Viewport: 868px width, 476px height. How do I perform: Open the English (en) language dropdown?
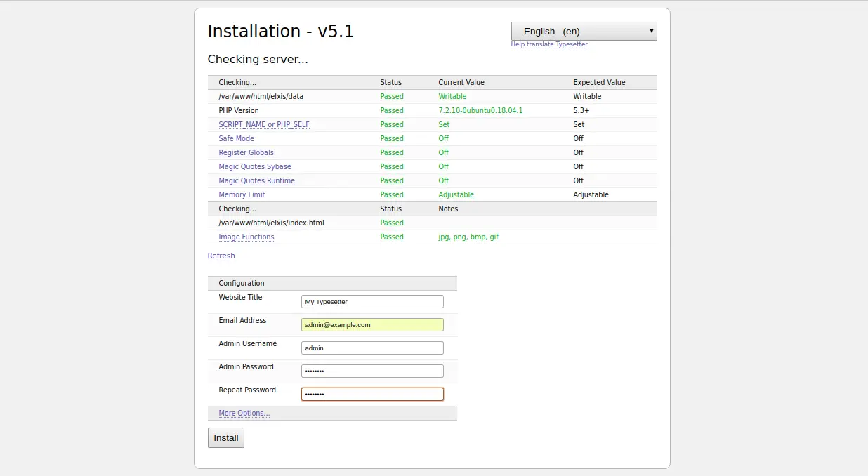coord(583,31)
